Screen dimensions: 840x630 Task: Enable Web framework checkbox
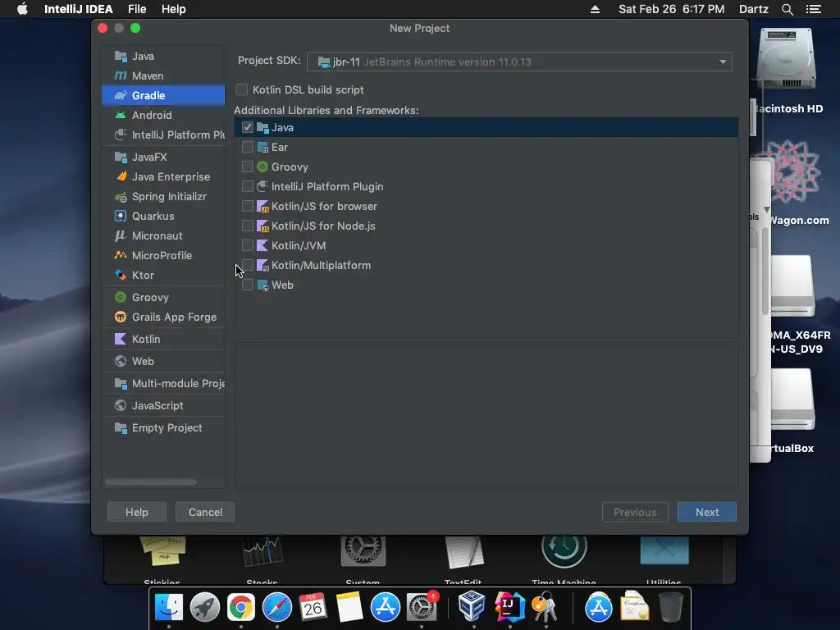[x=247, y=285]
